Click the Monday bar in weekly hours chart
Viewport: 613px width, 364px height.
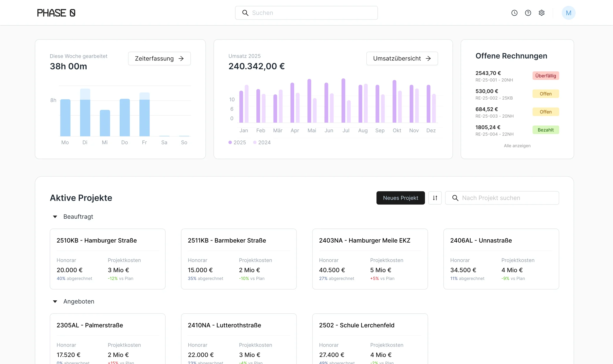(65, 118)
